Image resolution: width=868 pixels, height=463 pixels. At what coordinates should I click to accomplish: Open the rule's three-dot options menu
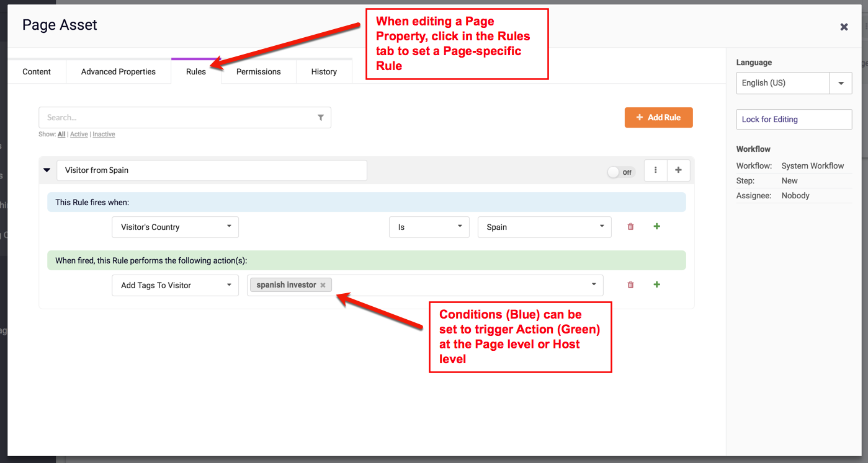click(x=655, y=170)
